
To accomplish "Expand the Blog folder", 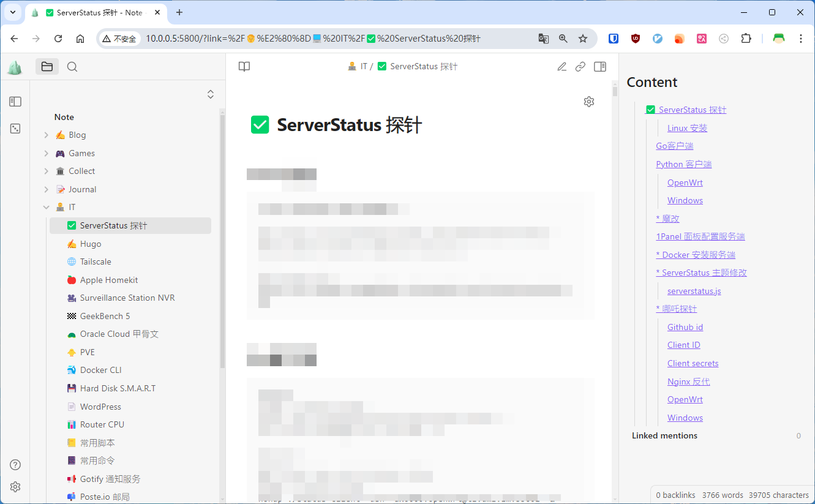I will 47,135.
